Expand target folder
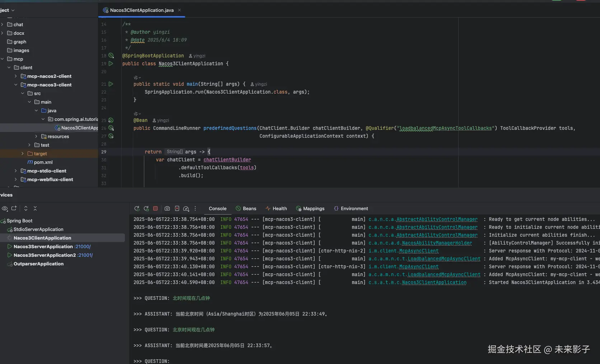 coord(23,153)
